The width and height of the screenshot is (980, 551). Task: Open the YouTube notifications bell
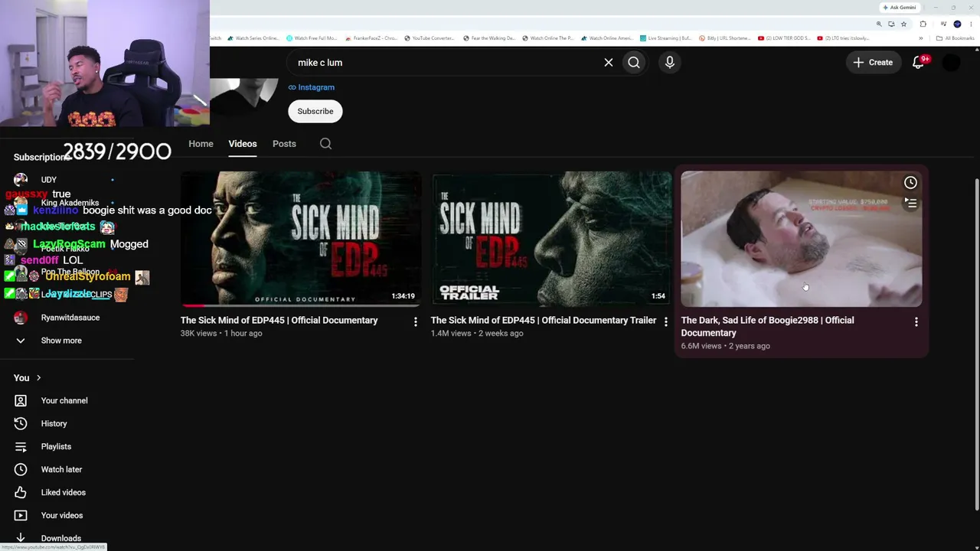point(919,62)
